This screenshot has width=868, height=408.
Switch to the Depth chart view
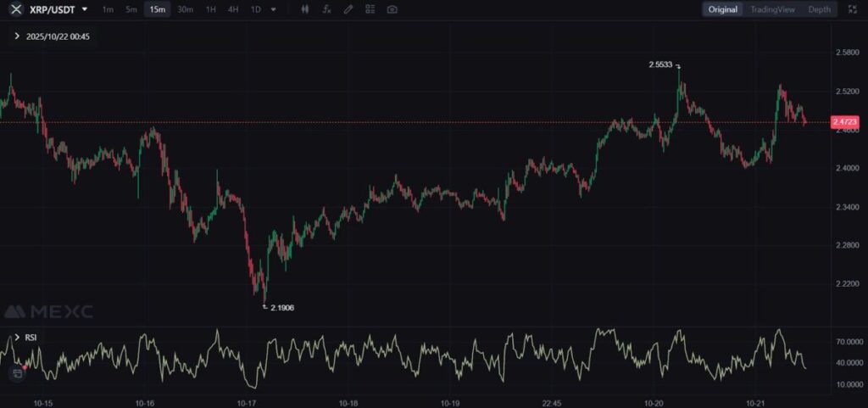[819, 9]
